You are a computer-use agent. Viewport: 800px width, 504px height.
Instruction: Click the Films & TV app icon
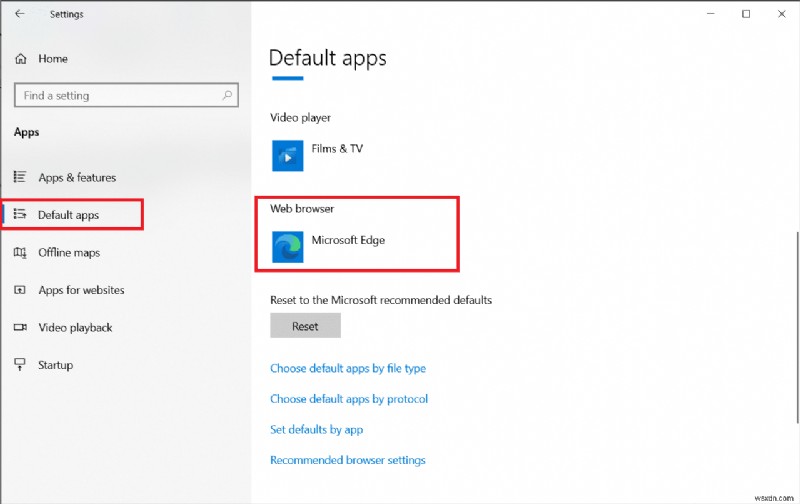288,156
